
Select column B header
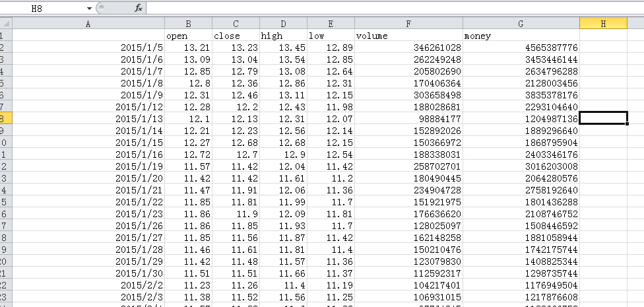[189, 24]
